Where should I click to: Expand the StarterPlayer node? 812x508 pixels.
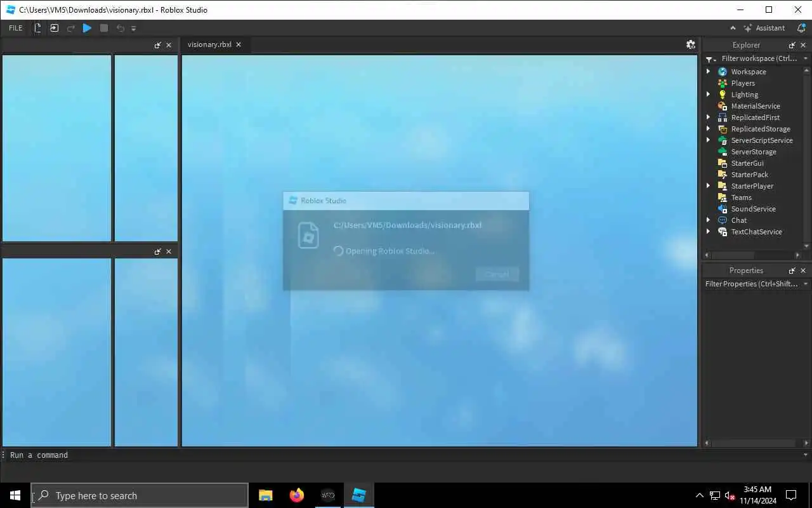(709, 186)
